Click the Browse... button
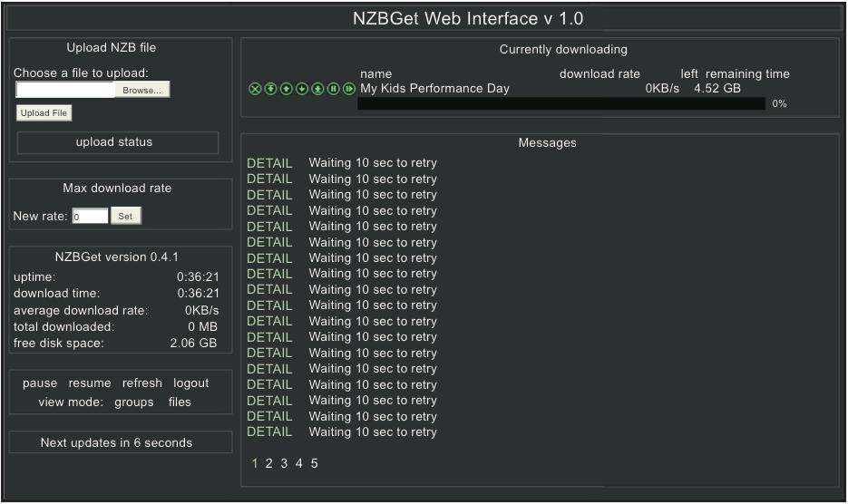 142,90
